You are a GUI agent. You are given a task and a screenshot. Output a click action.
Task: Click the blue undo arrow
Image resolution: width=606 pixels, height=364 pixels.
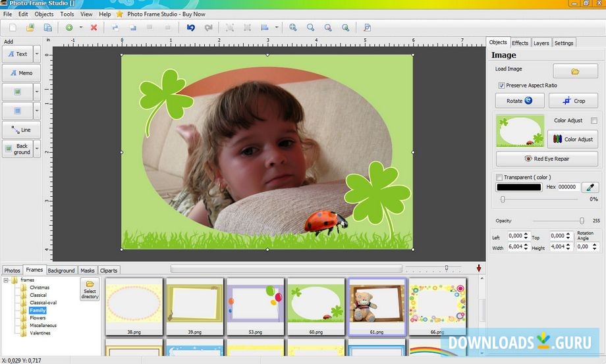coord(191,28)
